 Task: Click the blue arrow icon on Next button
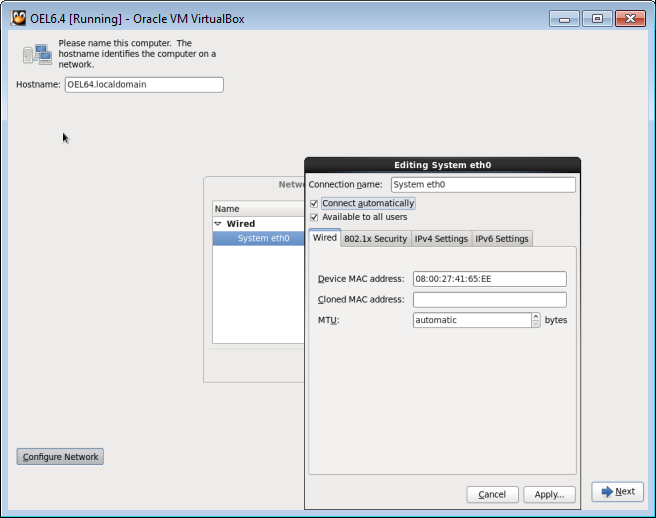tap(607, 492)
